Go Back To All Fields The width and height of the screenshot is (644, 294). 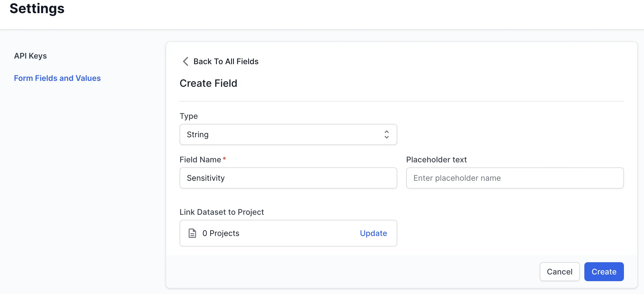[x=226, y=61]
